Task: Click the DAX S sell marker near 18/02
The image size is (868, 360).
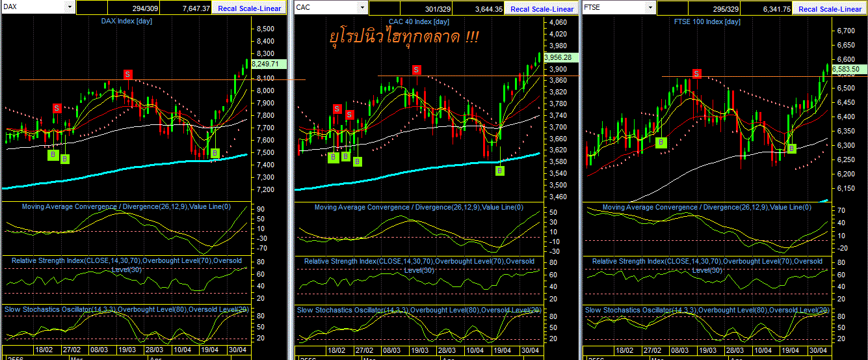Action: (57, 108)
